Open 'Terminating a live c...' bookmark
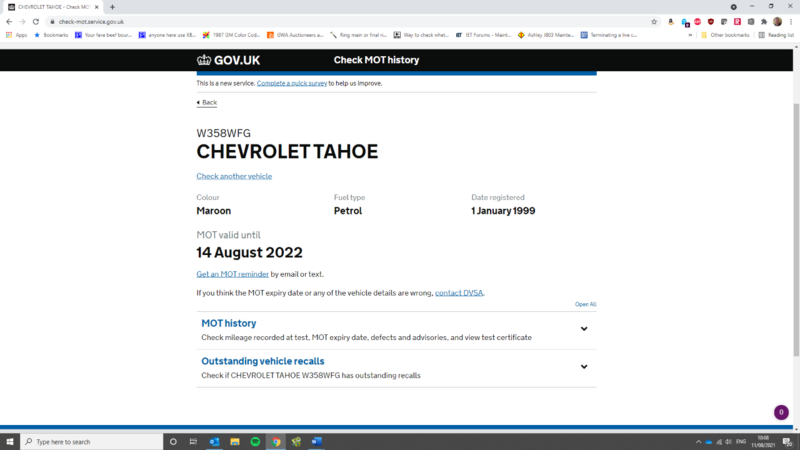The image size is (800, 450). click(609, 35)
